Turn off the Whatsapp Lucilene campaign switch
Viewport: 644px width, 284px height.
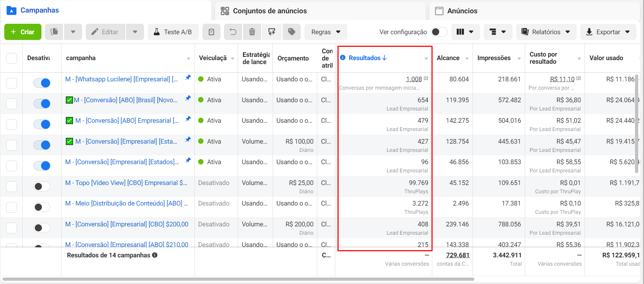coord(42,83)
